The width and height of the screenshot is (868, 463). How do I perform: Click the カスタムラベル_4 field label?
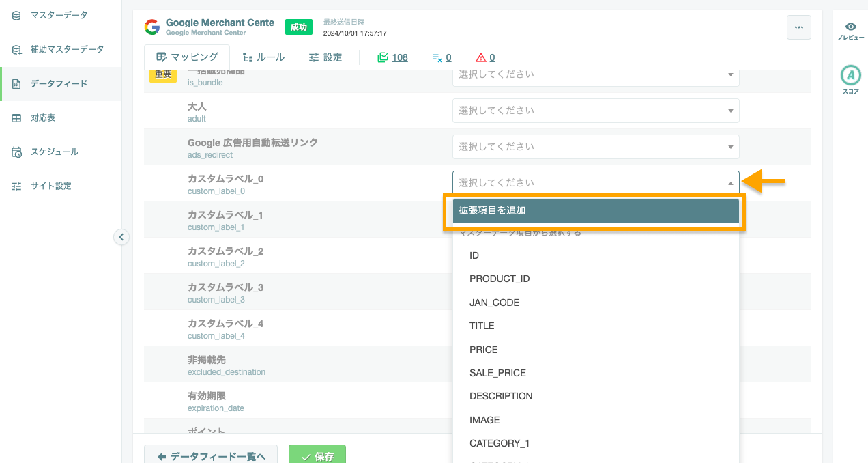click(x=225, y=324)
